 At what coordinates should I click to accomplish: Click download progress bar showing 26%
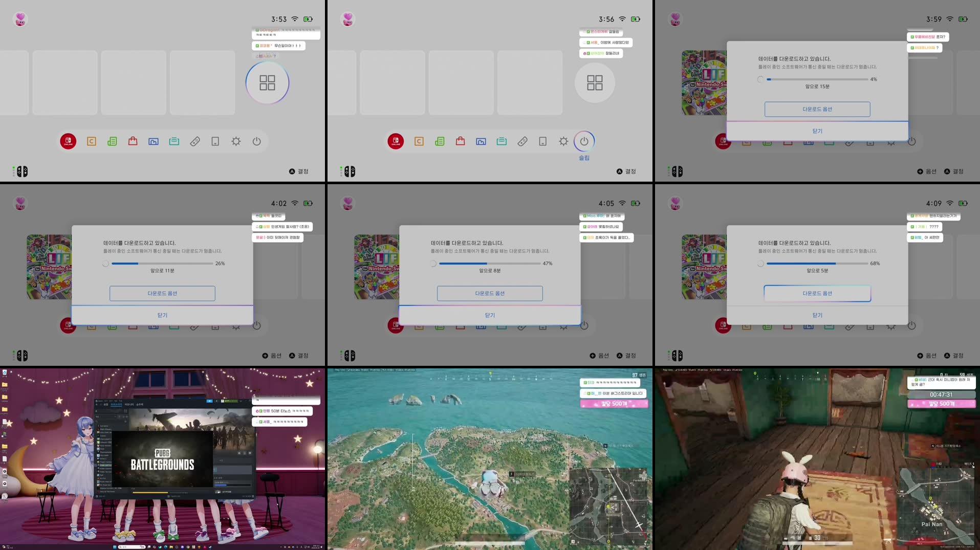pyautogui.click(x=162, y=263)
